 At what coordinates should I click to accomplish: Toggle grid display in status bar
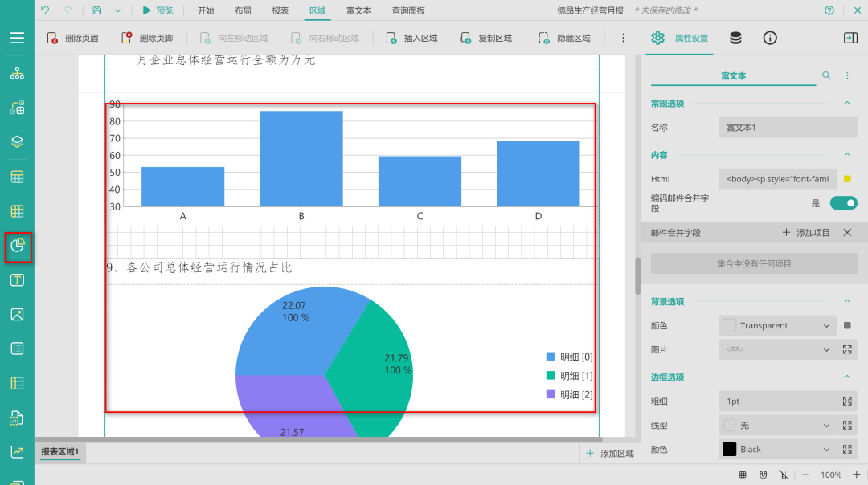click(743, 475)
